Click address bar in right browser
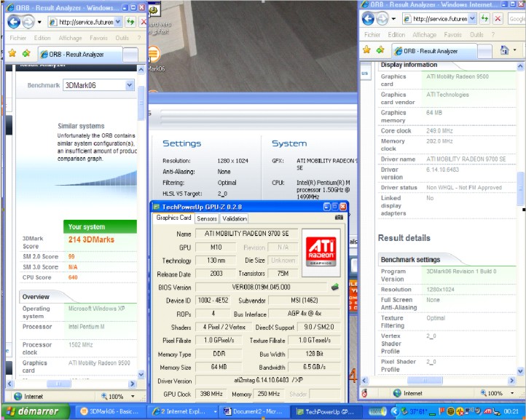The width and height of the screenshot is (526, 420). [439, 19]
